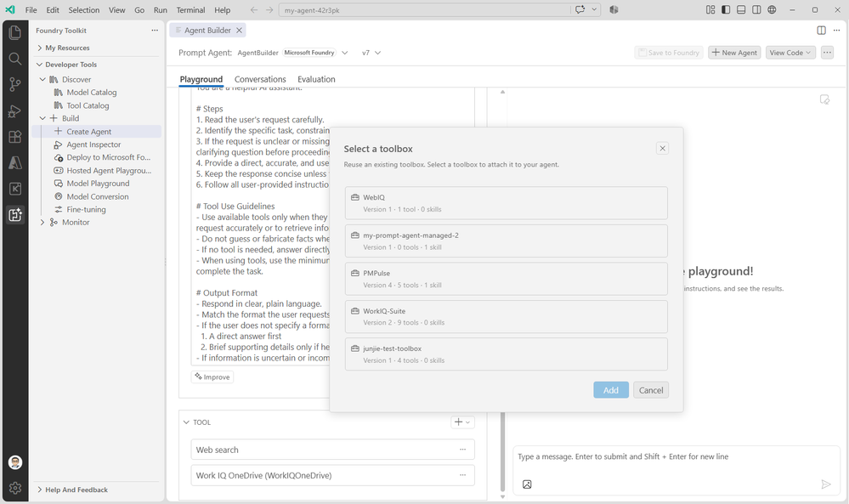Click the attach image icon in chat box
The height and width of the screenshot is (504, 849).
click(x=527, y=484)
